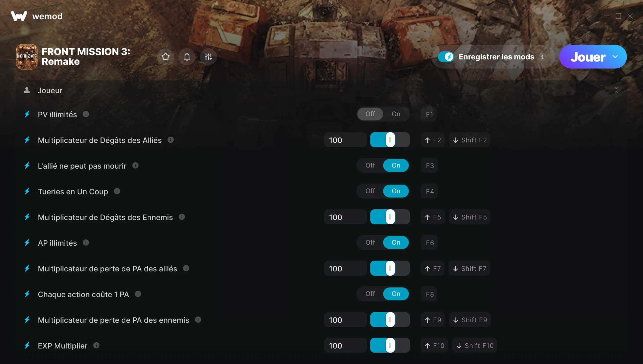
Task: Turn on PV illimités
Action: [x=396, y=114]
